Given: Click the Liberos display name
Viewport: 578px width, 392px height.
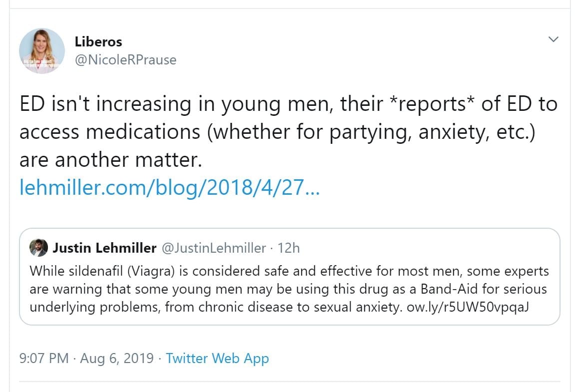Looking at the screenshot, I should coord(98,42).
